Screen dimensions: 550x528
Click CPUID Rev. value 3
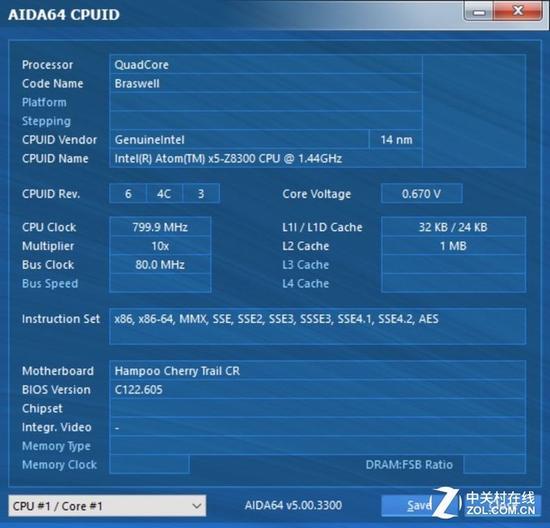tap(201, 194)
